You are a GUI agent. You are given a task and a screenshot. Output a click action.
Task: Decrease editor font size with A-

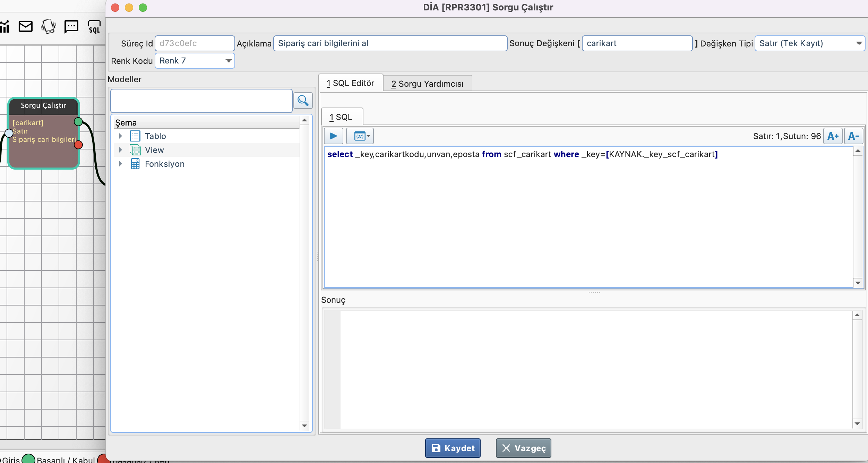coord(853,136)
